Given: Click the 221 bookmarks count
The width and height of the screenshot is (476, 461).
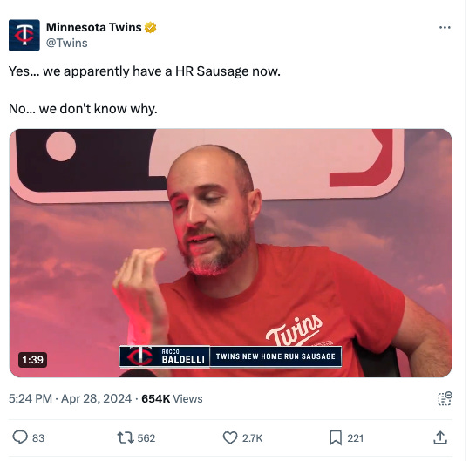Looking at the screenshot, I should click(356, 438).
